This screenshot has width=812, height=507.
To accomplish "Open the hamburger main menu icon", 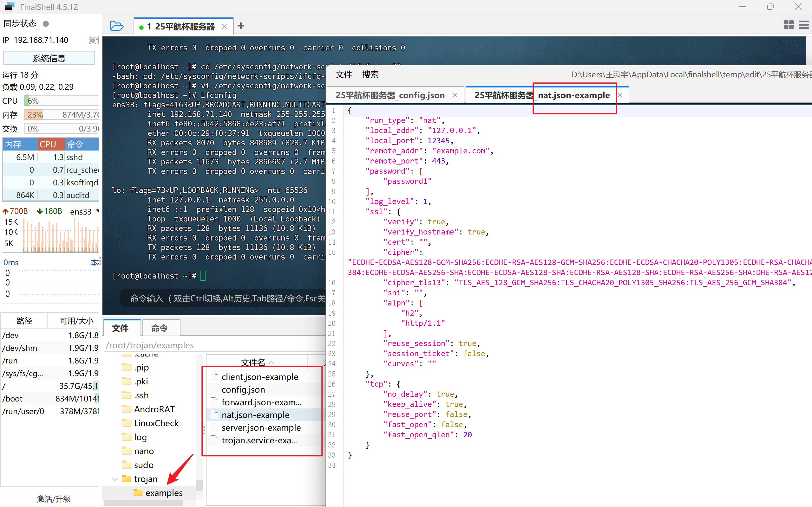I will point(804,25).
